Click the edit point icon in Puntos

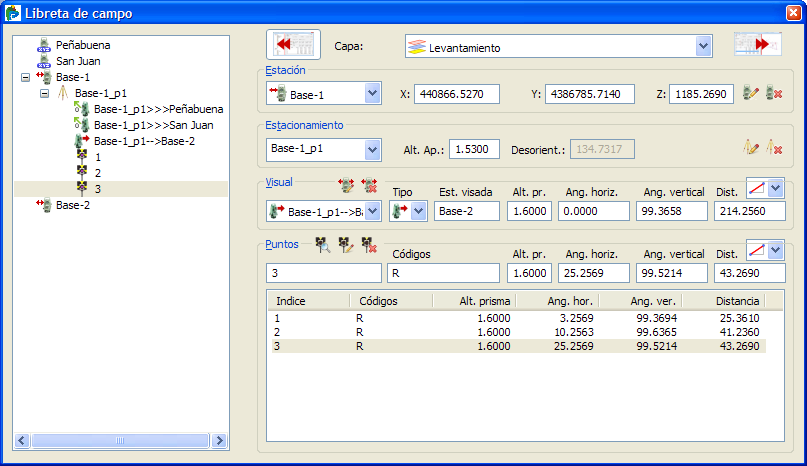345,244
